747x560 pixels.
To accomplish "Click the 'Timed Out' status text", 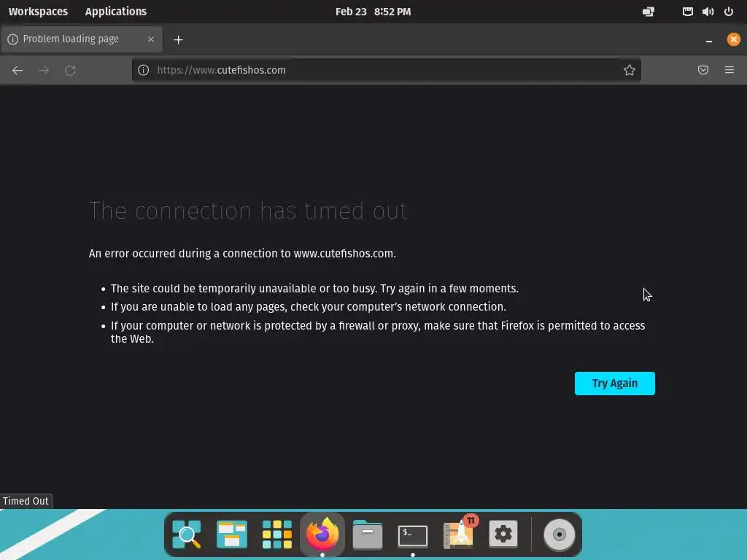I will [26, 501].
